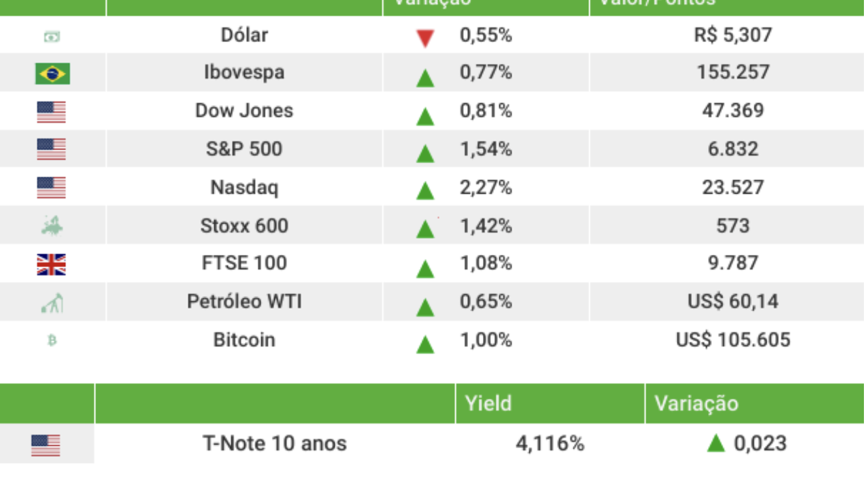
Task: Click the Europe map icon for Stoxx 600
Action: point(52,226)
